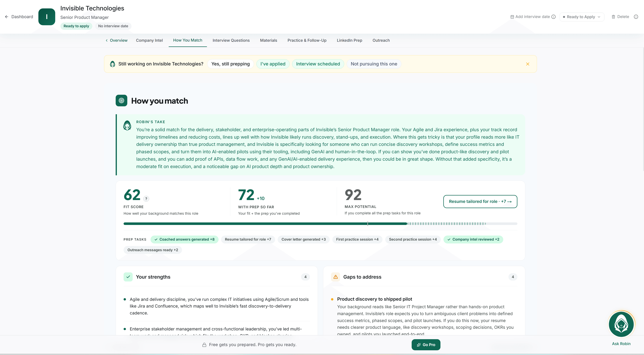Screen dimensions: 644x355
Task: Switch to the LinkedIn Prep tab
Action: [x=349, y=40]
